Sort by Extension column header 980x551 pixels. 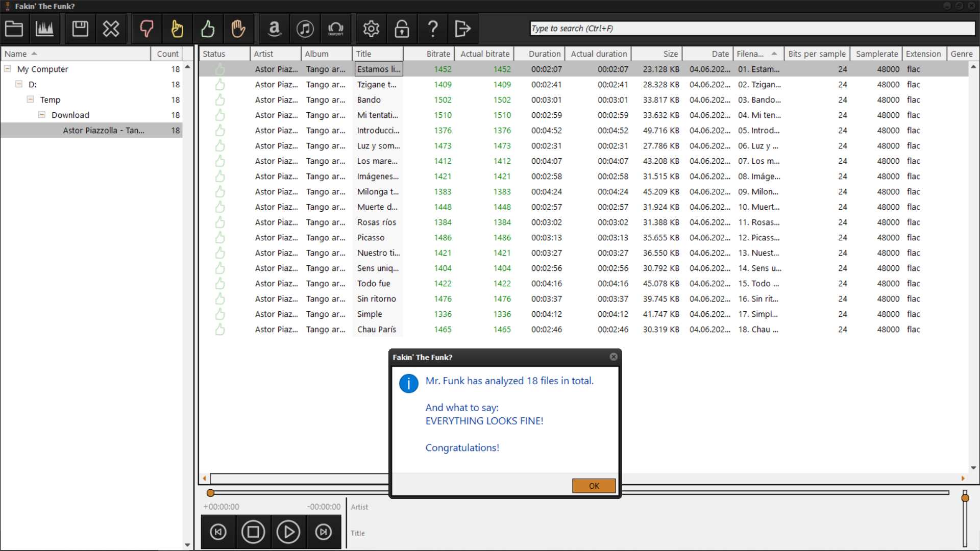click(x=923, y=54)
